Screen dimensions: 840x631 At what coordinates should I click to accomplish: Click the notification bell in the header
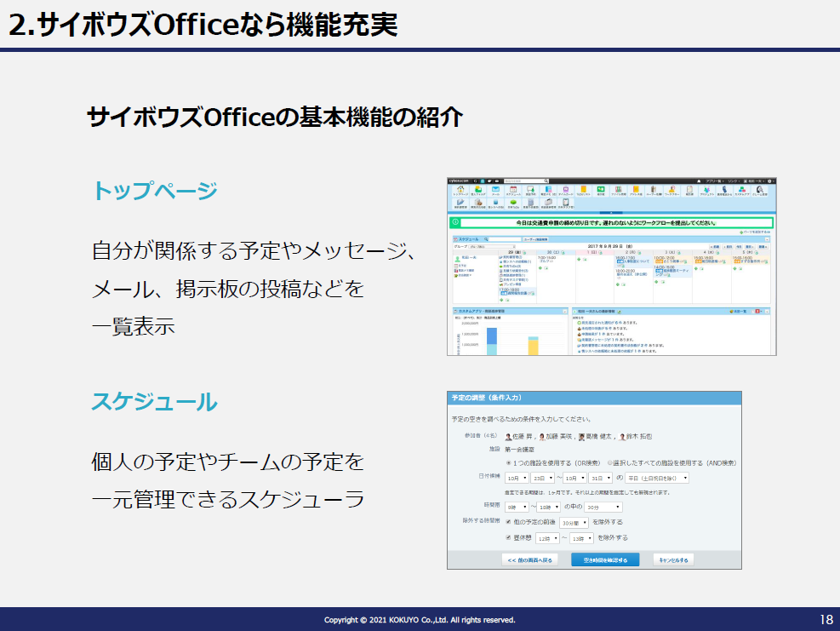coord(699,181)
